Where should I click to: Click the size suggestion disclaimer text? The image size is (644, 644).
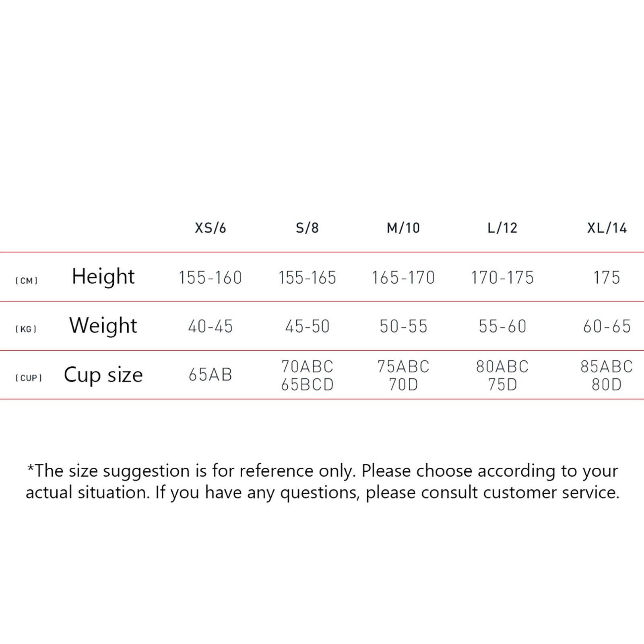point(322,481)
